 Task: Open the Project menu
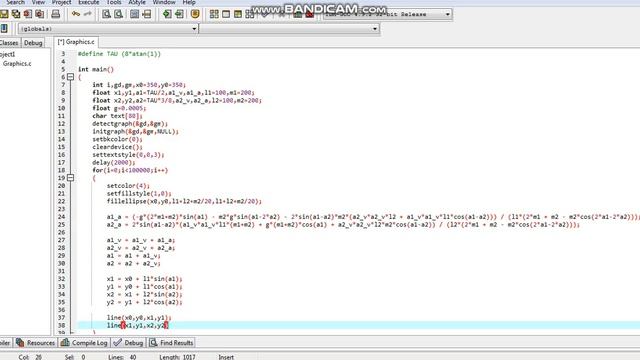click(x=62, y=2)
